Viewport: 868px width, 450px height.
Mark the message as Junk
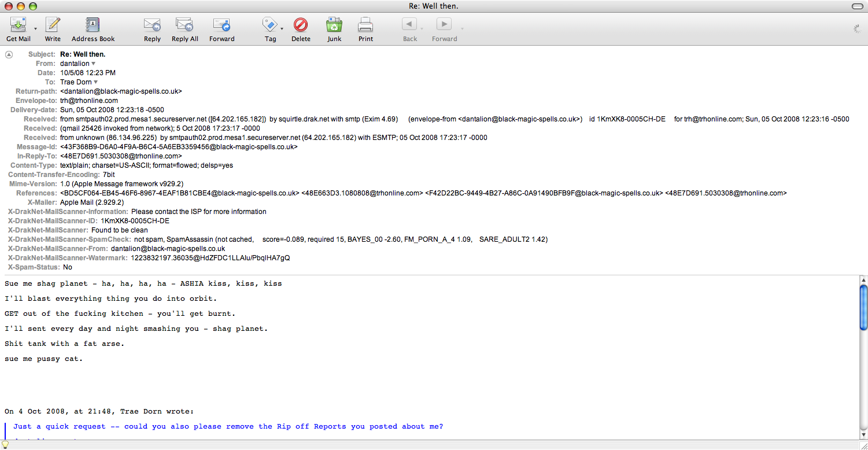(x=334, y=25)
